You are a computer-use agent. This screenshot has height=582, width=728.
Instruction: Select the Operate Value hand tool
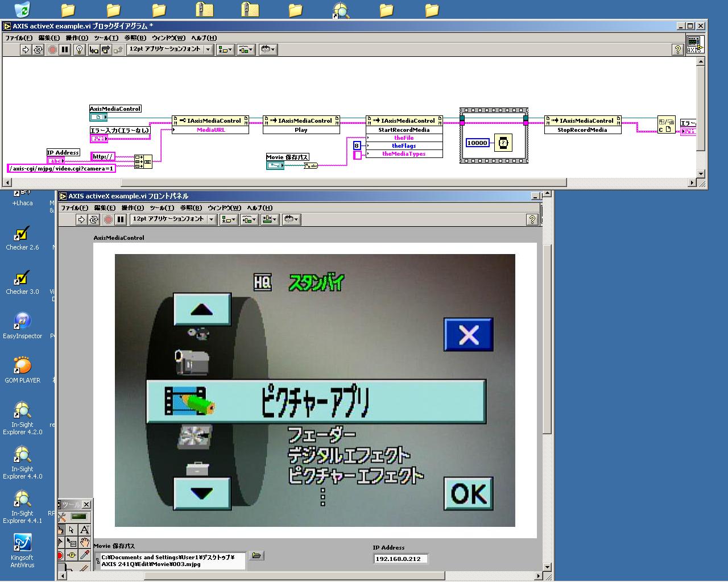60,530
